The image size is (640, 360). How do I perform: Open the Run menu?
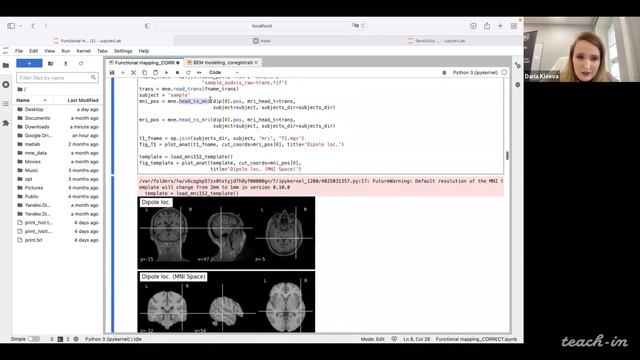(x=66, y=51)
